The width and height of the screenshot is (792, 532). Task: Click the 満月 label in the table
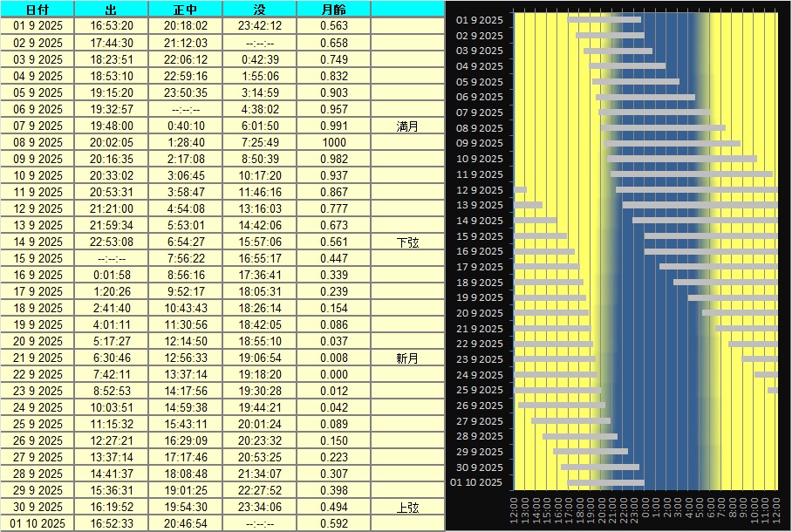407,126
